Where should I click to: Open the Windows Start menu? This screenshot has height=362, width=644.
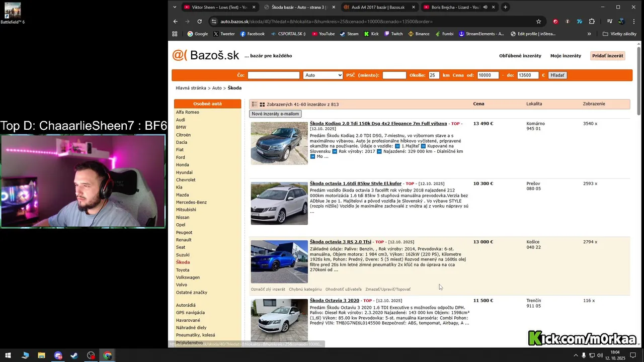point(9,355)
